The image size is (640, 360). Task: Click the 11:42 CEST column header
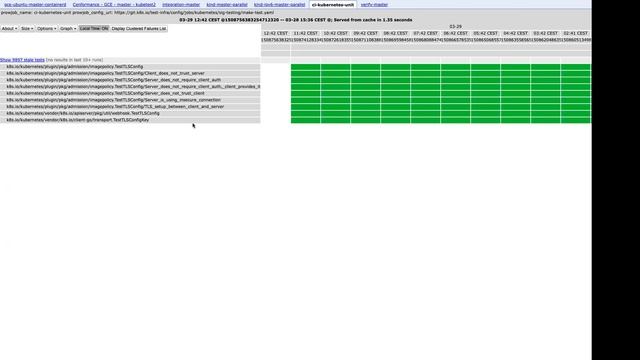click(306, 33)
